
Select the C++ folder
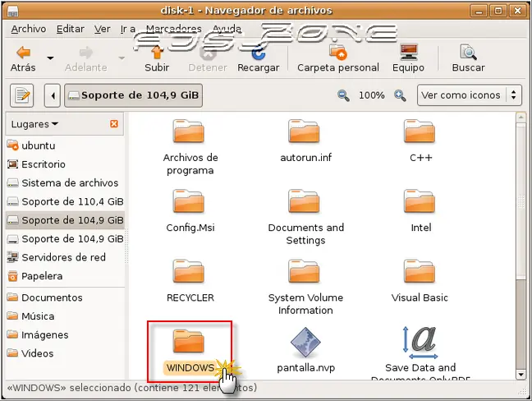[420, 131]
